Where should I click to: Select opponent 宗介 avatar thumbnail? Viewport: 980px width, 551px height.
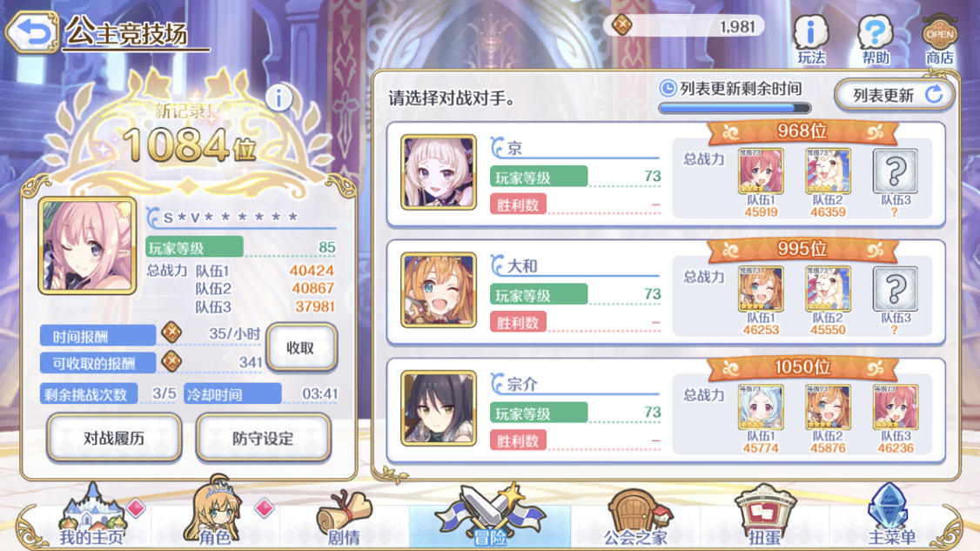click(x=438, y=408)
